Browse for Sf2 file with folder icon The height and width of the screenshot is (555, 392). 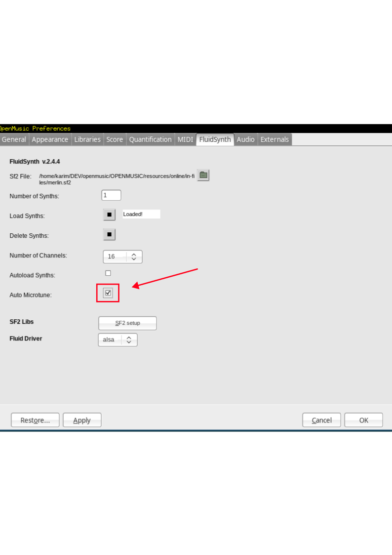[x=203, y=175]
